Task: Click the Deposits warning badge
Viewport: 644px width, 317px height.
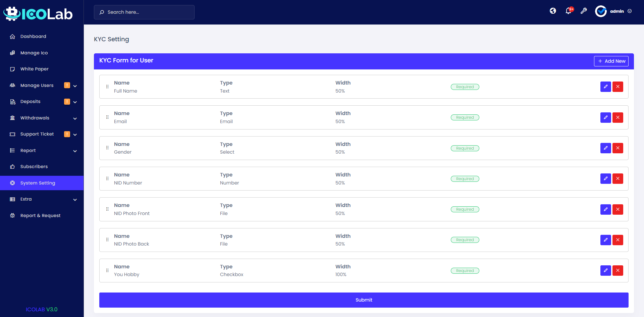Action: tap(67, 102)
